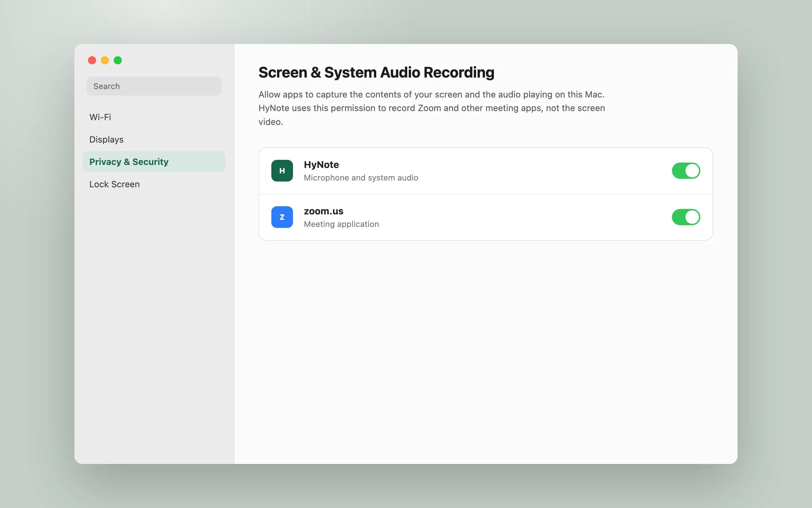Maximize the window with green button

[x=118, y=60]
